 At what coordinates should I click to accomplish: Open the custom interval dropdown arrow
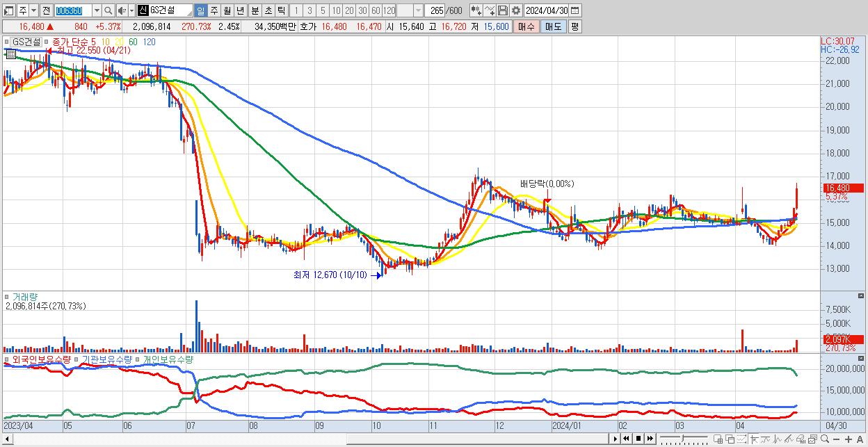point(418,10)
